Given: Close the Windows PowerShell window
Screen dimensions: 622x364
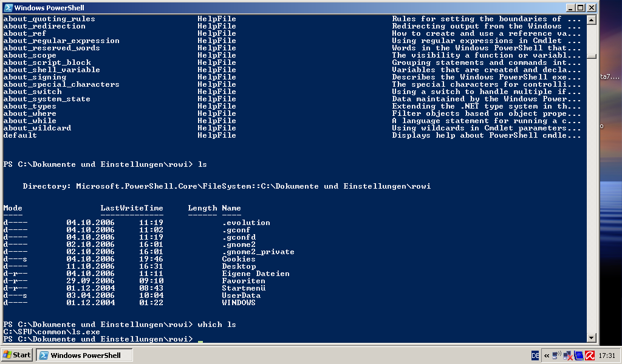Looking at the screenshot, I should tap(591, 8).
